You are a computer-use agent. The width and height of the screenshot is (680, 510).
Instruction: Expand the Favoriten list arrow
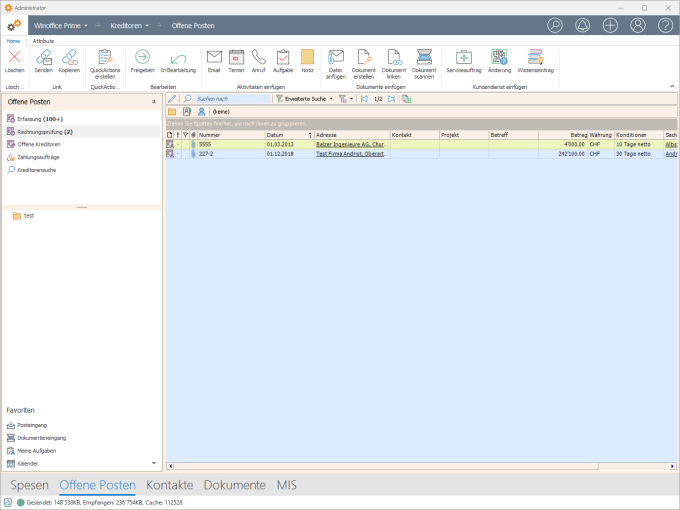click(x=153, y=463)
